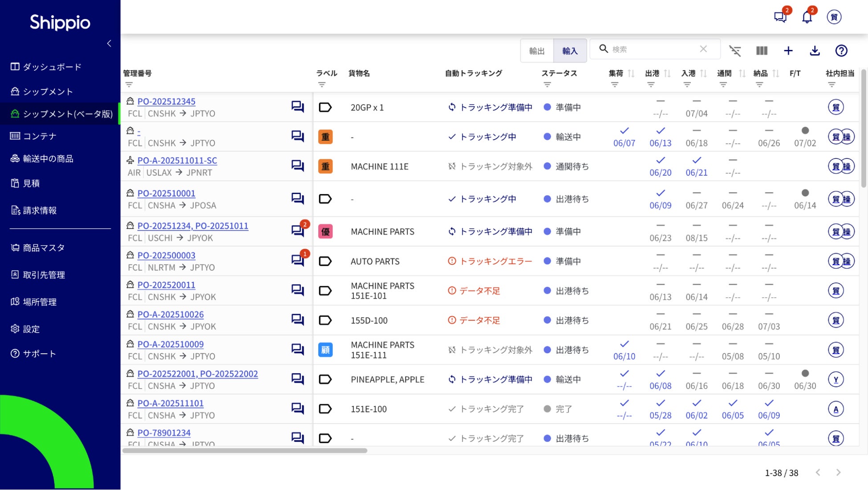Open the chat messages icon in header
This screenshot has width=868, height=490.
tap(780, 17)
